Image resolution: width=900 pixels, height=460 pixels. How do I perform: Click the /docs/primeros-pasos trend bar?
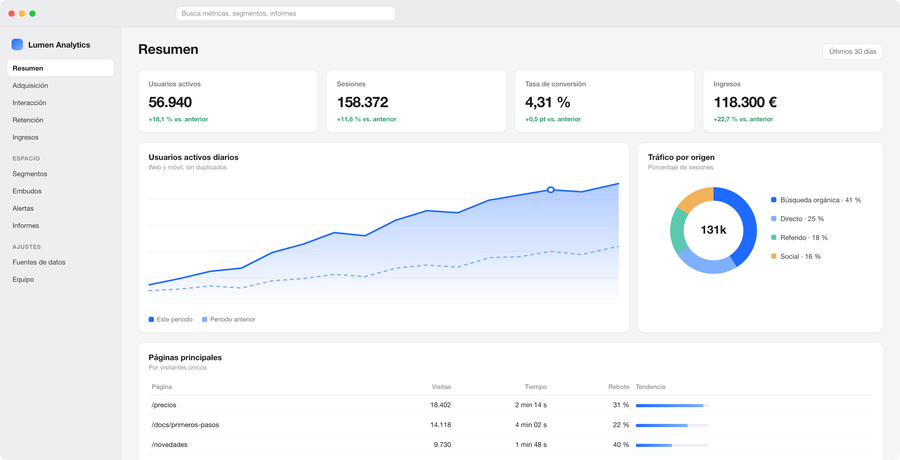[x=672, y=426]
